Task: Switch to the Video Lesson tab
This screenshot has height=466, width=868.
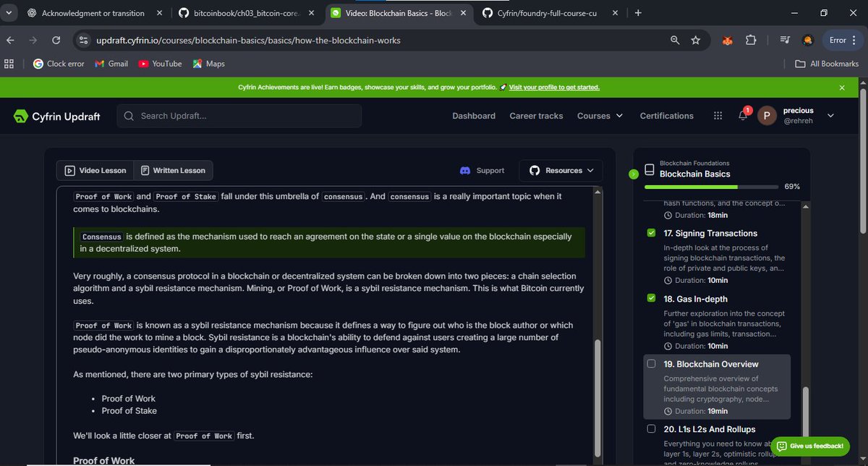Action: click(95, 171)
